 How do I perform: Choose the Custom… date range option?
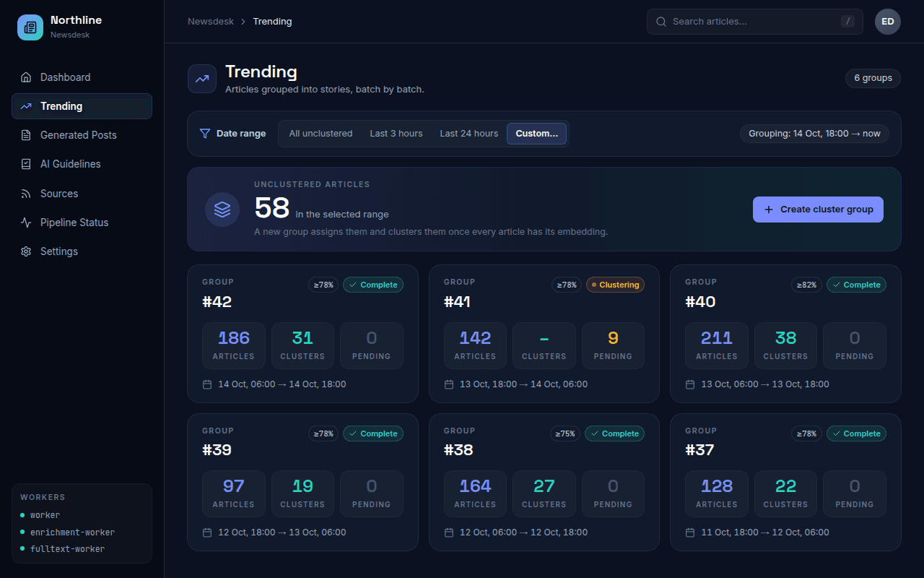(536, 134)
